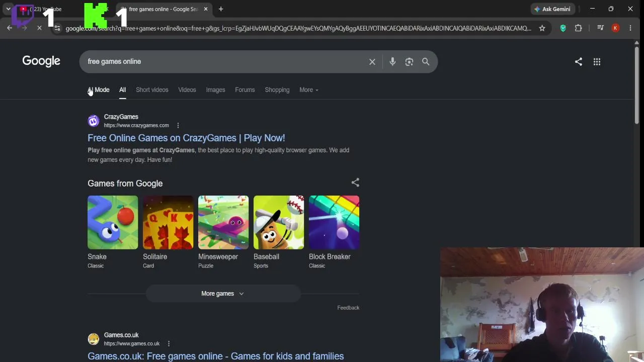Click the Ask Gemini button
Screen dimensions: 644x362
tap(552, 9)
